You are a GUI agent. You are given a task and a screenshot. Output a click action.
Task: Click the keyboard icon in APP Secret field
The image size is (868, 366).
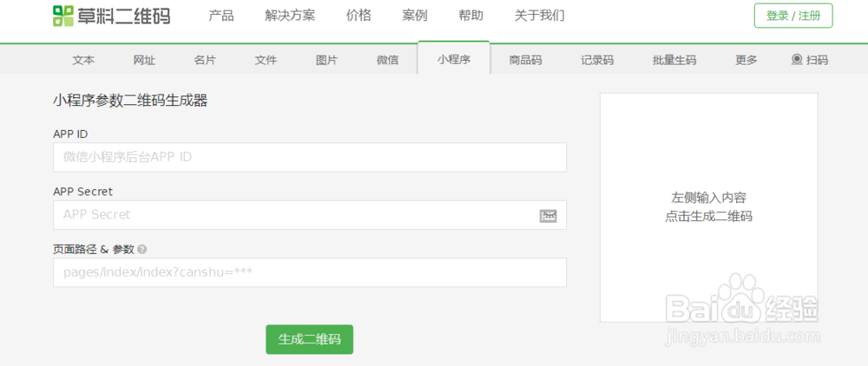click(548, 216)
